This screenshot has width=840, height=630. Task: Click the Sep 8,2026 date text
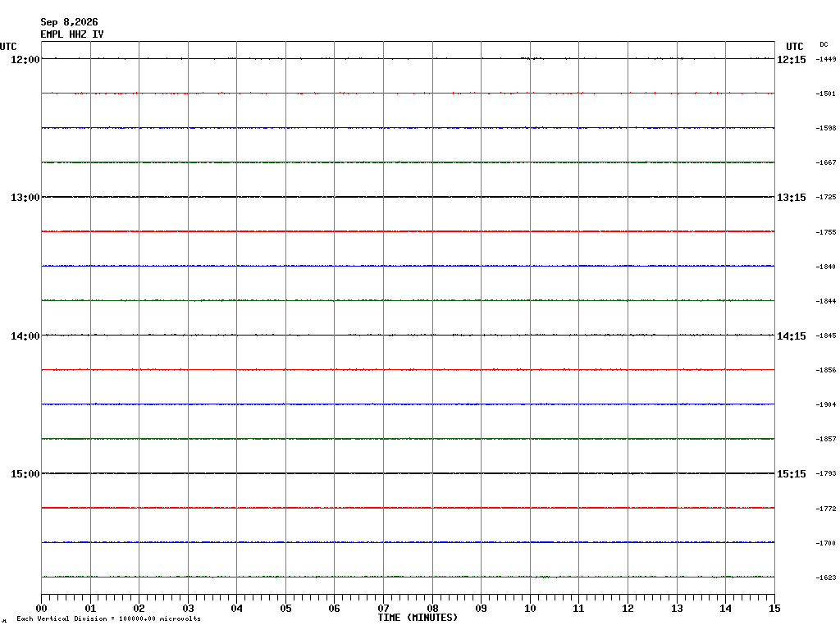[69, 22]
